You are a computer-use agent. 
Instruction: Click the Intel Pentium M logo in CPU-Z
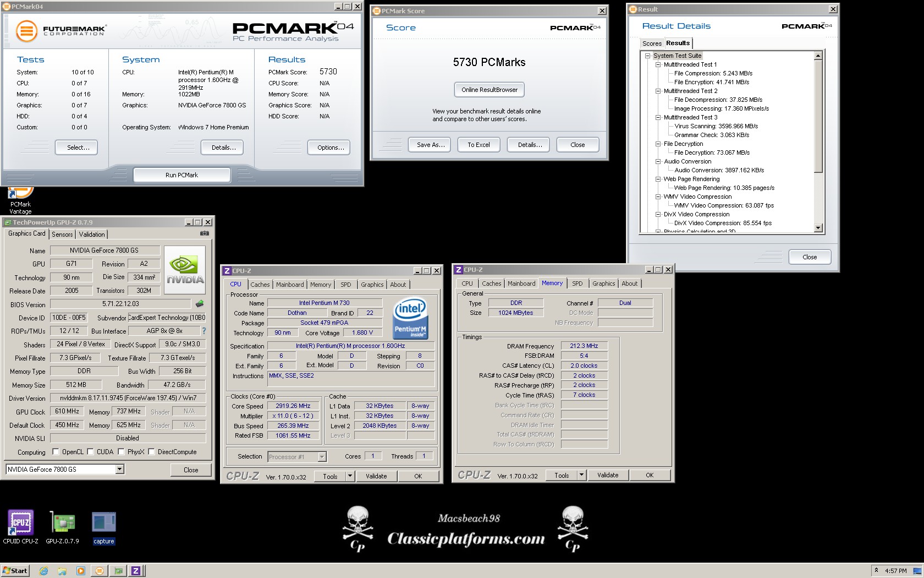point(410,319)
